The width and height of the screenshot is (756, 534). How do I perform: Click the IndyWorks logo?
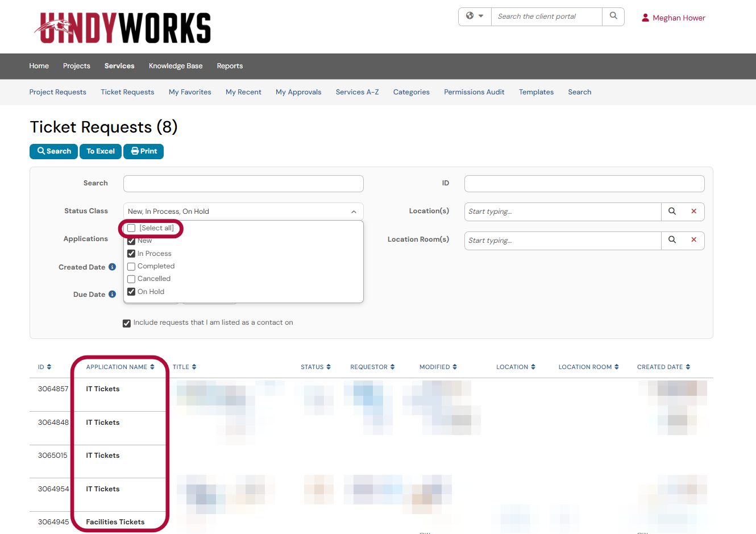(122, 27)
